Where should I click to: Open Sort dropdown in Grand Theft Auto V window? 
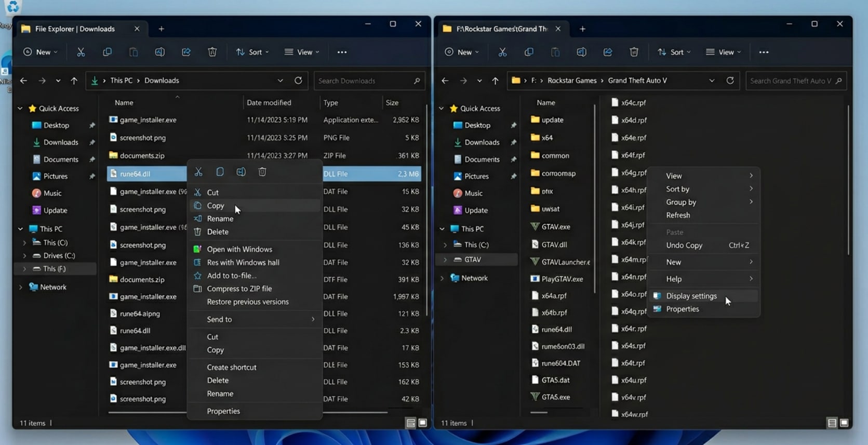pyautogui.click(x=674, y=52)
